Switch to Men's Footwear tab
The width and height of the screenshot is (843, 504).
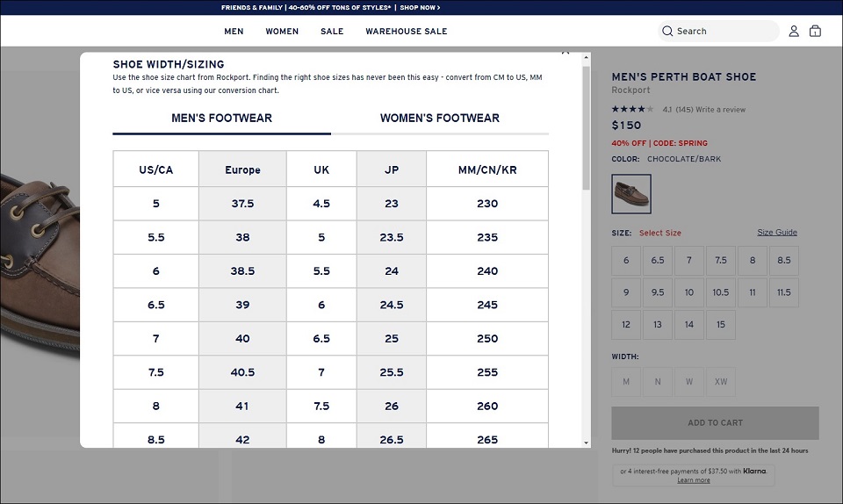[x=221, y=119]
